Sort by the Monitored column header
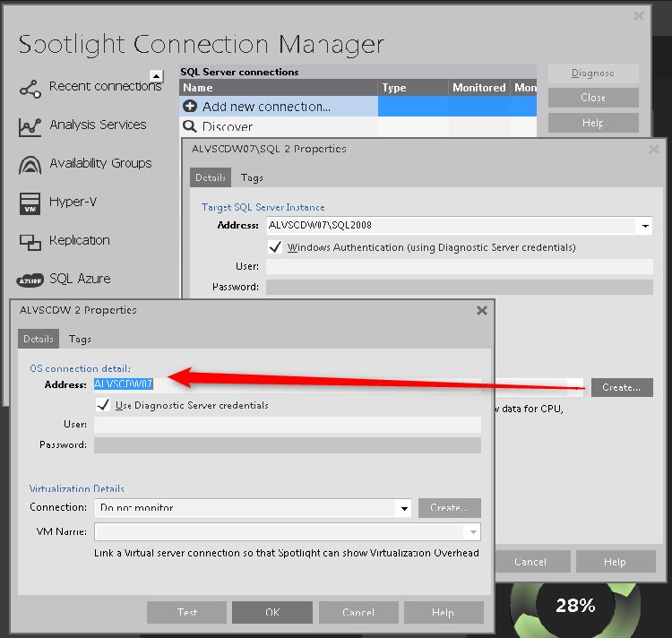 tap(478, 88)
